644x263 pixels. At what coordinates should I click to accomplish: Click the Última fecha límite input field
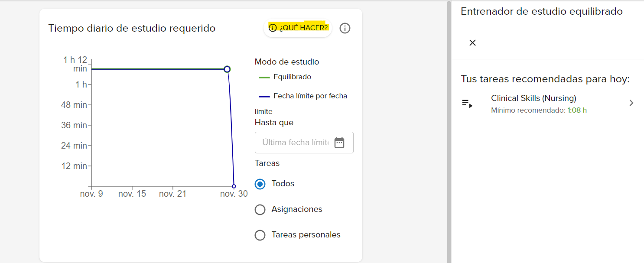coord(295,143)
